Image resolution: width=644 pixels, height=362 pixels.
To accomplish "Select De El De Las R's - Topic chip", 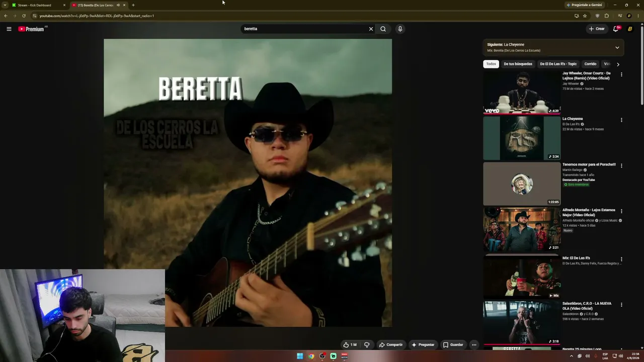I will [558, 64].
